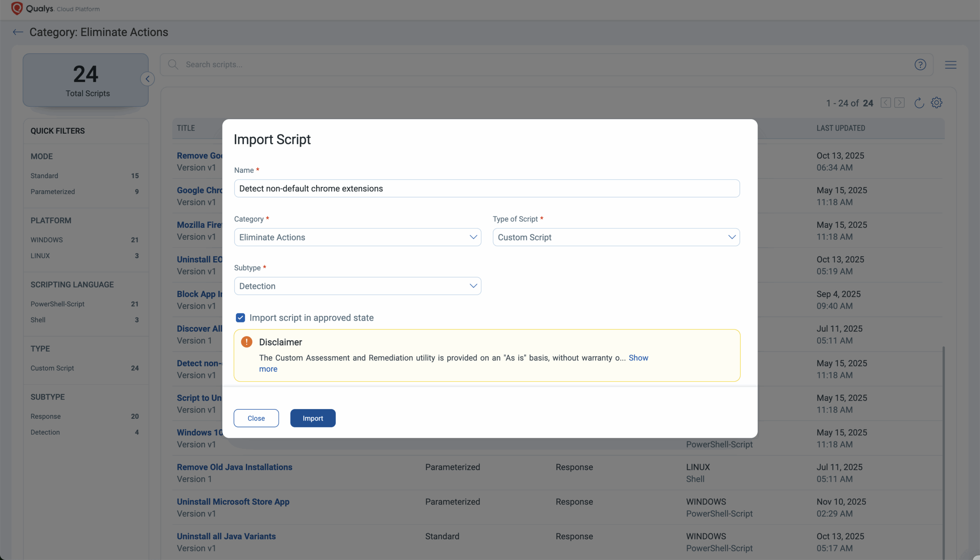Filter by LINUX platform
Screen dimensions: 980x560
click(40, 256)
